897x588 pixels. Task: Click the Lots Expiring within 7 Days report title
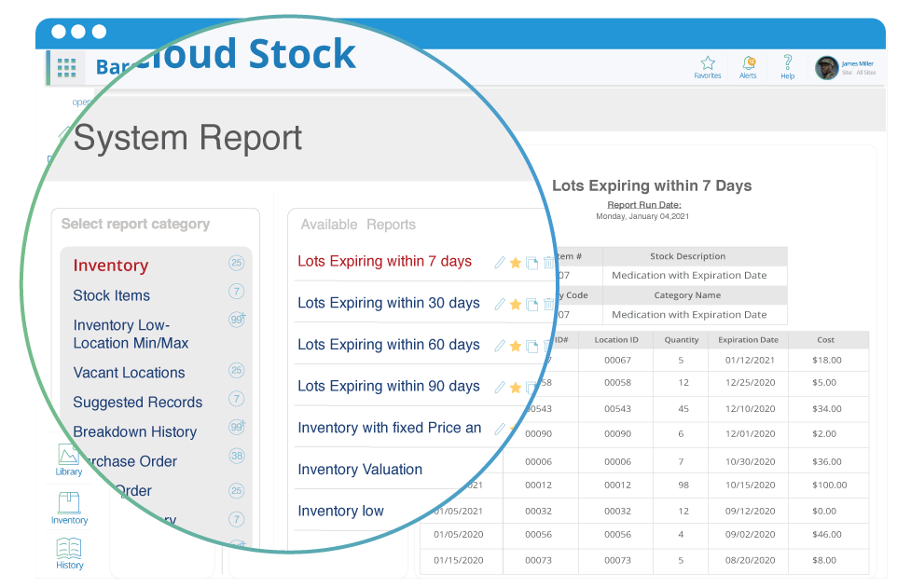tap(652, 185)
